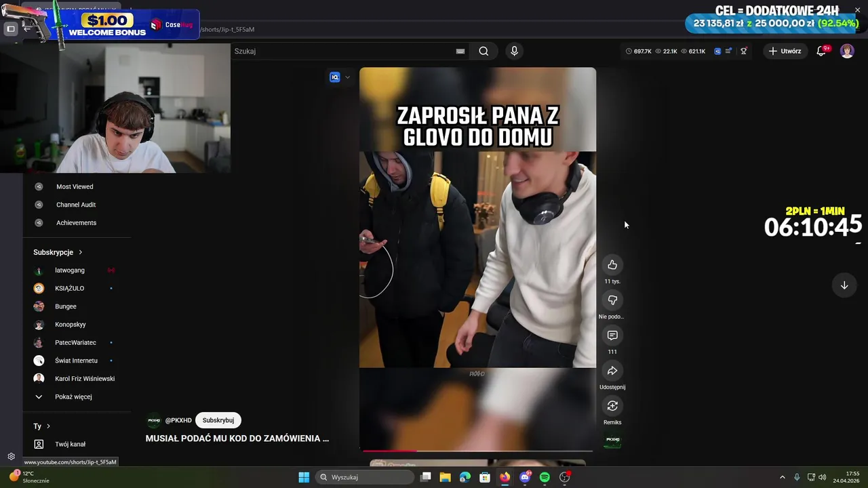Open the clock showing 17:55
The height and width of the screenshot is (488, 868).
pyautogui.click(x=846, y=477)
